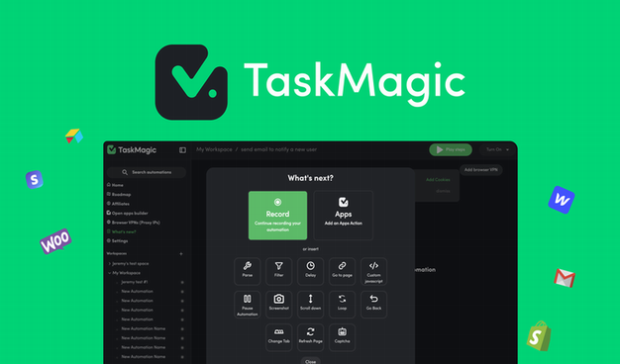Image resolution: width=620 pixels, height=364 pixels.
Task: Open the Affiliates page
Action: point(118,204)
